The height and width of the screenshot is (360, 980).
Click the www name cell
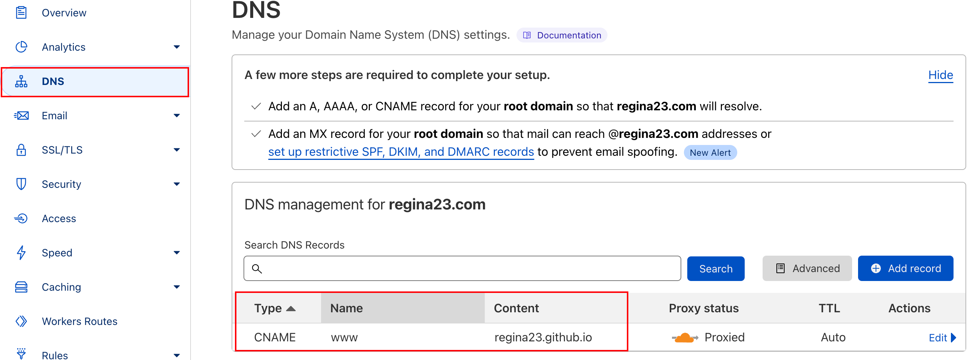coord(344,338)
